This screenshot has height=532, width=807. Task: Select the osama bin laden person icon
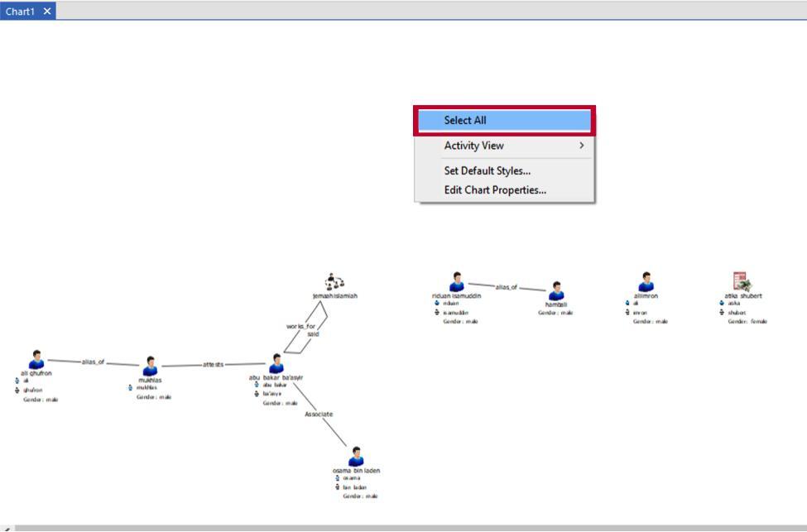tap(356, 457)
